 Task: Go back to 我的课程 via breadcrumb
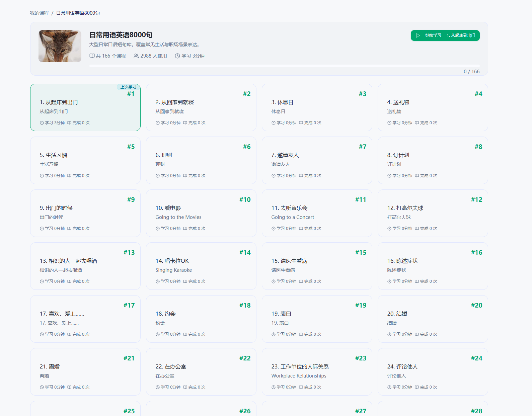[x=40, y=13]
